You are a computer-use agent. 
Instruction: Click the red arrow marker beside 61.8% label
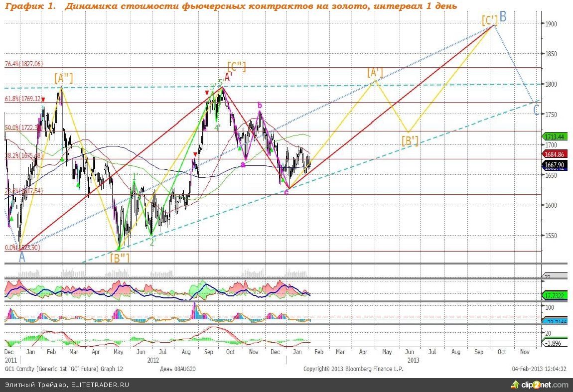coord(43,100)
